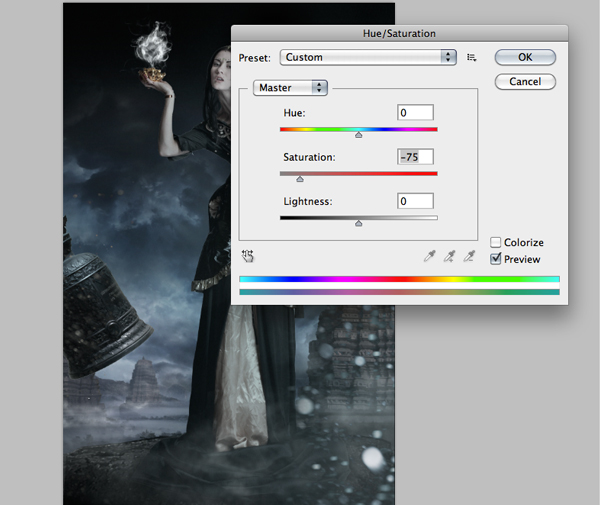Screen dimensions: 600x505
Task: Click the Lightness label text
Action: [308, 202]
